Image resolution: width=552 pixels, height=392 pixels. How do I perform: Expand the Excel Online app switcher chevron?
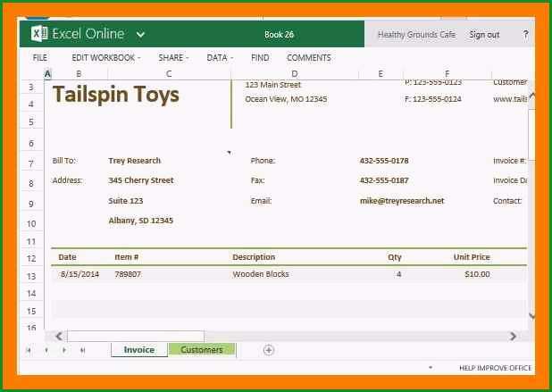coord(140,35)
